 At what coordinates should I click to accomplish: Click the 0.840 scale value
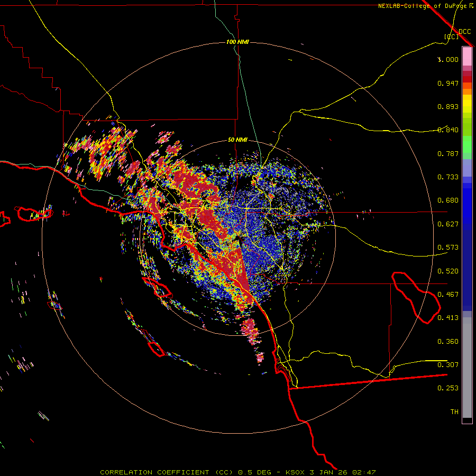(x=448, y=130)
